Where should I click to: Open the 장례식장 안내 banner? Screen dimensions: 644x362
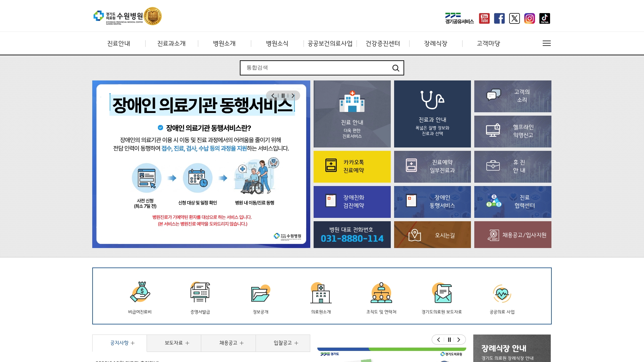(x=512, y=348)
